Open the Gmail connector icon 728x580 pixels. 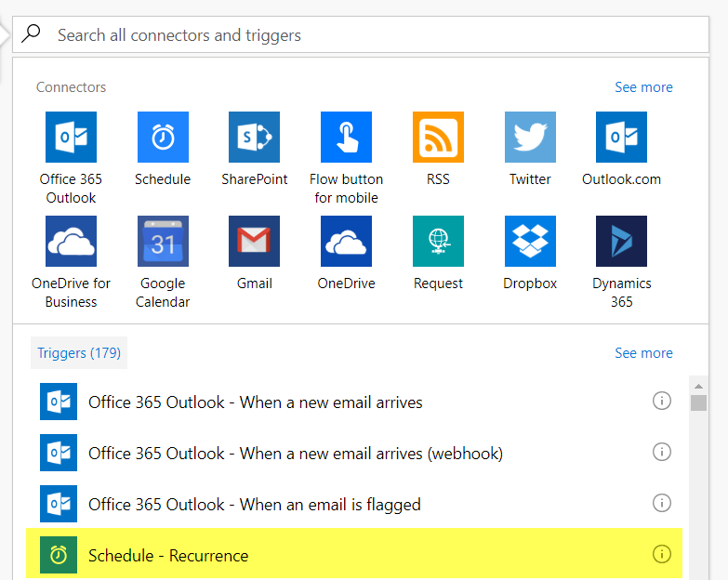pyautogui.click(x=255, y=241)
